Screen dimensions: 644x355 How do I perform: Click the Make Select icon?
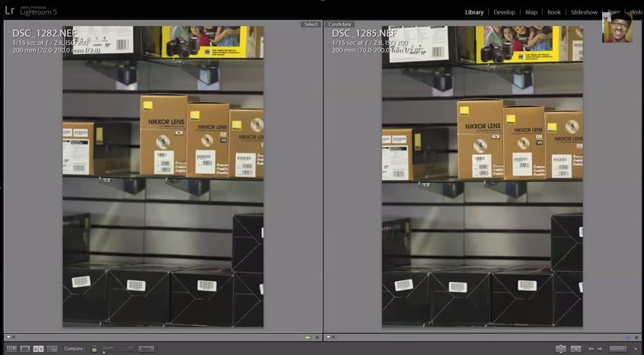click(576, 349)
